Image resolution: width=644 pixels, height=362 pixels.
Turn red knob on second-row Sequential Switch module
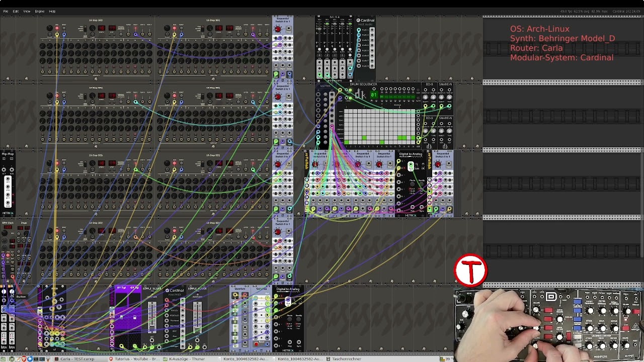[277, 97]
